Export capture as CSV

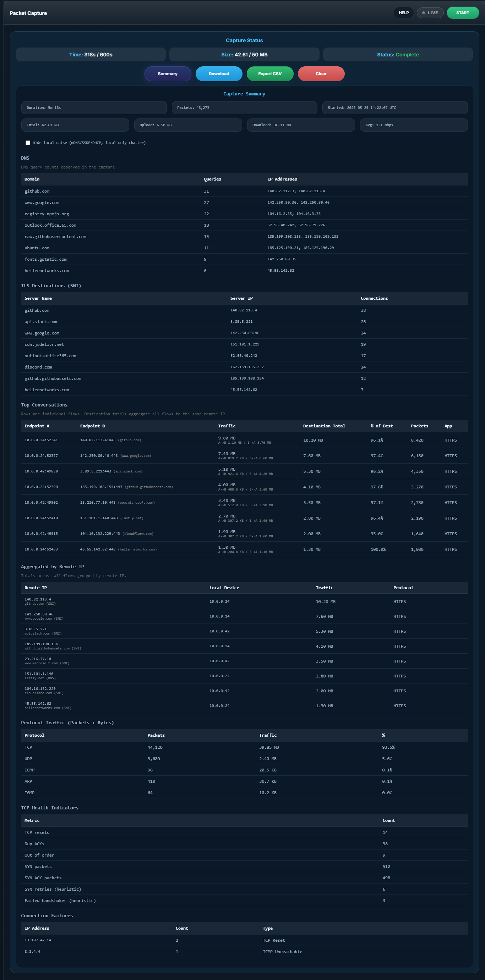tap(270, 74)
